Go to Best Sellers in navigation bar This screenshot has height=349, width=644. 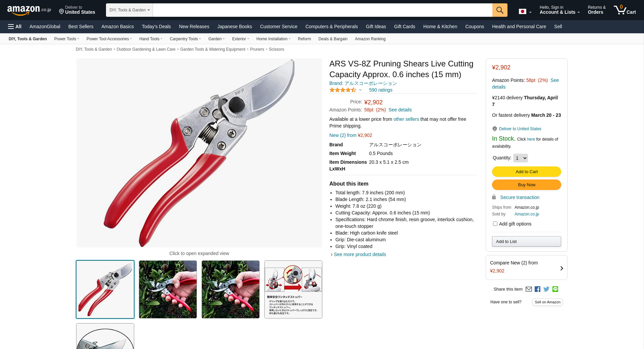click(x=81, y=27)
